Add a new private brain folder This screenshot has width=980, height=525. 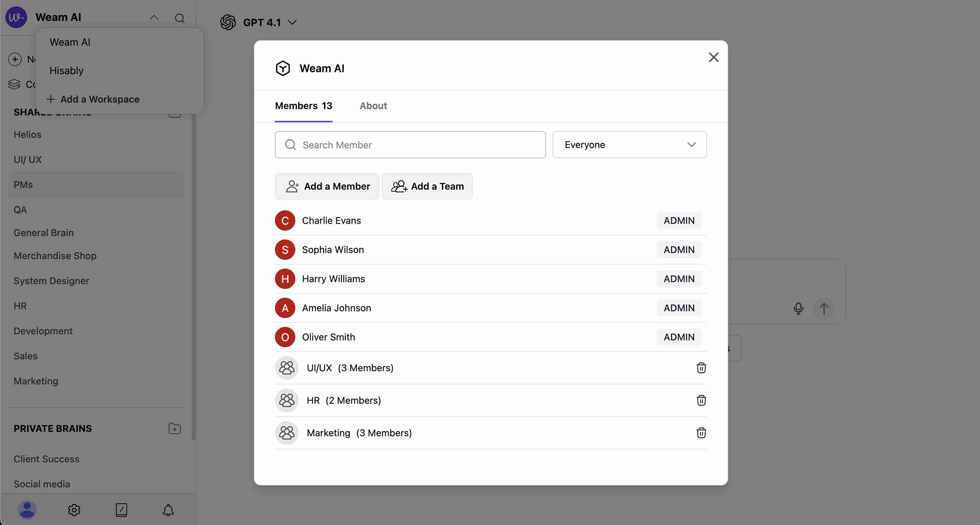click(175, 429)
